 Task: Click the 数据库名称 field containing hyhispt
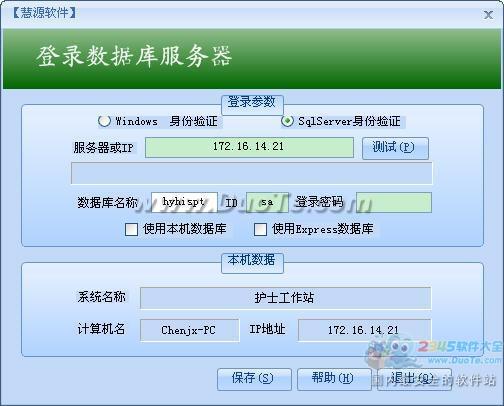click(184, 202)
